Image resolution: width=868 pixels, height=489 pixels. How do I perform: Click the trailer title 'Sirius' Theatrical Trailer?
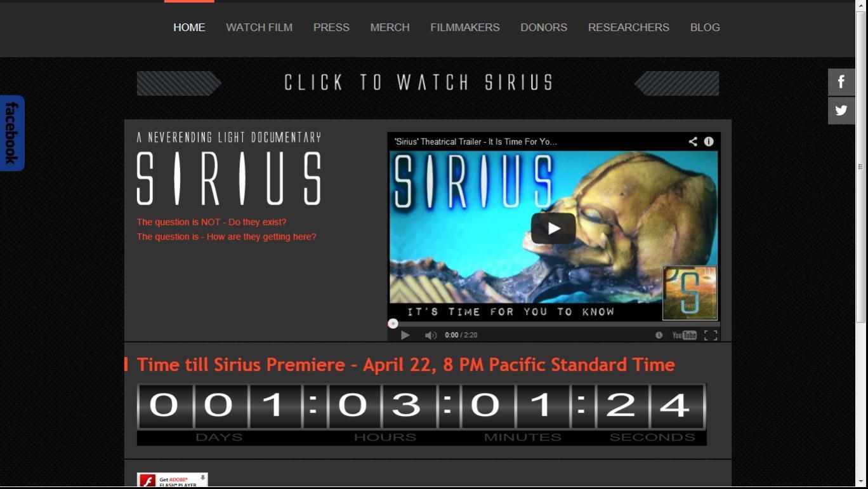476,142
